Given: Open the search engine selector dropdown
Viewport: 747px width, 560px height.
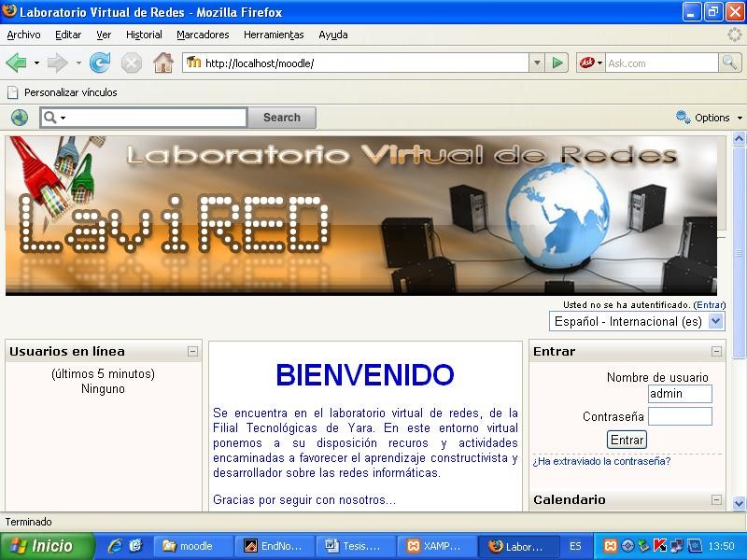Looking at the screenshot, I should click(x=590, y=63).
